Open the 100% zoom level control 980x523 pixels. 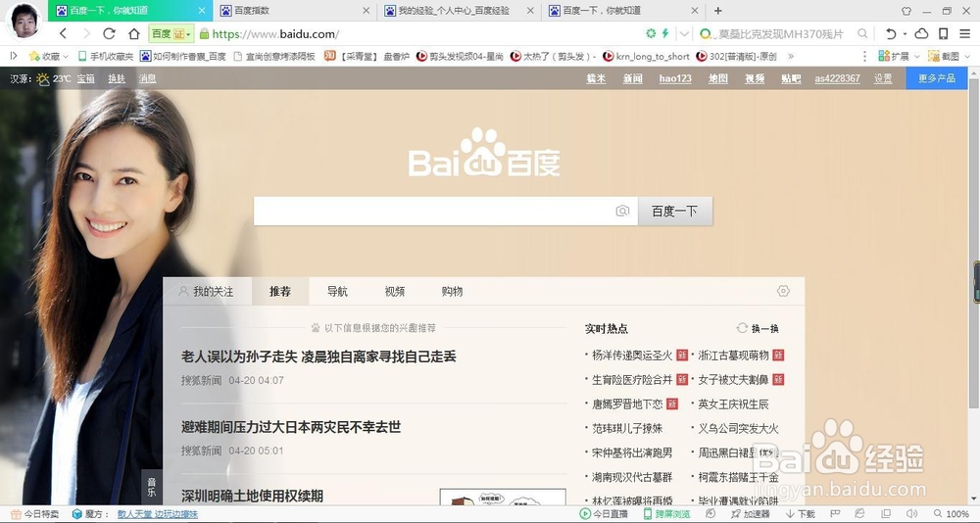click(x=951, y=514)
